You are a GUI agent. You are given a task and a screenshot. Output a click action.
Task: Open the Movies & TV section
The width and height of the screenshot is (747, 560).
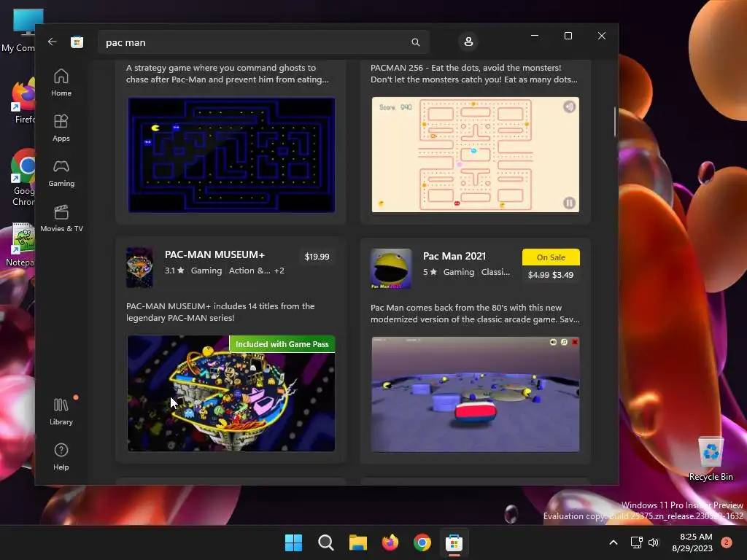tap(61, 218)
